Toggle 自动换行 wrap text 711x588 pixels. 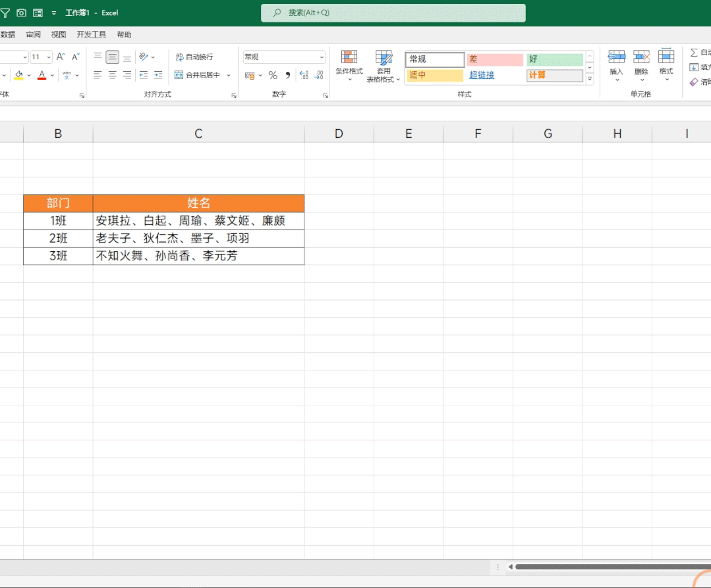[194, 57]
